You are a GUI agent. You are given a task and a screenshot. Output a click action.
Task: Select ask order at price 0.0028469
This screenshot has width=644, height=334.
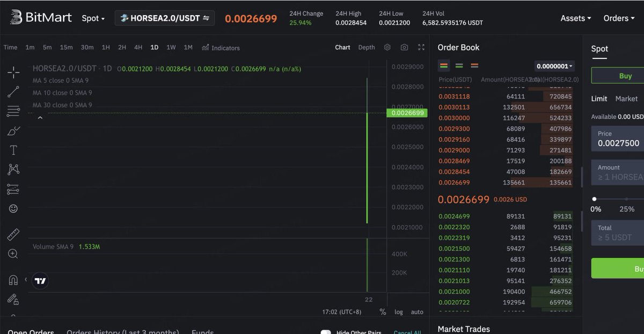coord(505,161)
